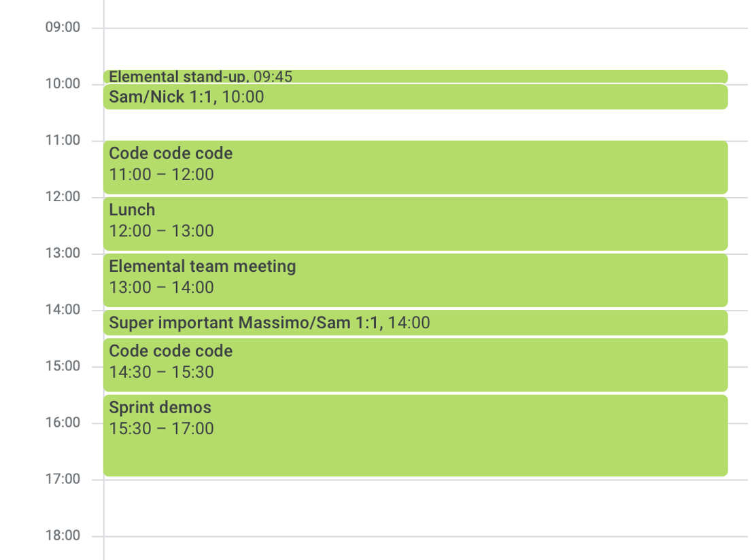
Task: Open the Lunch event
Action: pyautogui.click(x=415, y=224)
